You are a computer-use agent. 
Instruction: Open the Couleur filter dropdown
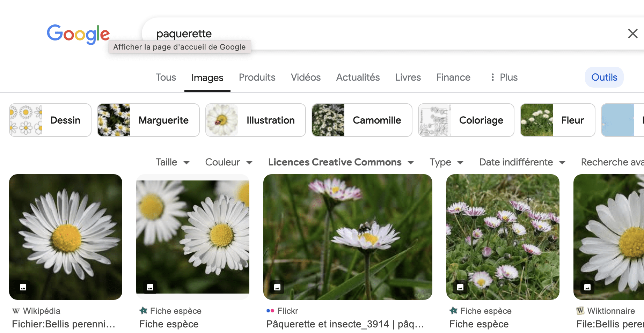[x=229, y=162]
